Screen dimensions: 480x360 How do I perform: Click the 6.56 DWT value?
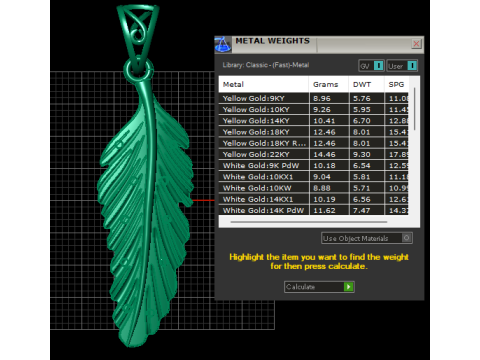362,199
